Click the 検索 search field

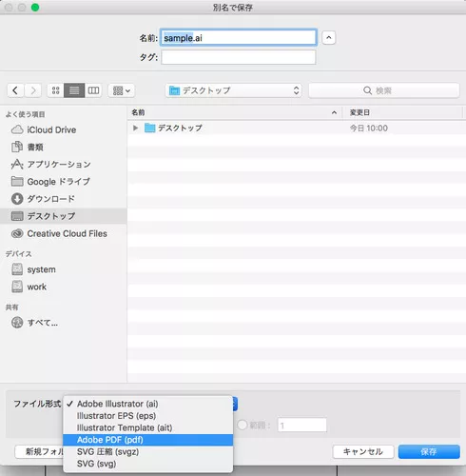click(x=384, y=90)
